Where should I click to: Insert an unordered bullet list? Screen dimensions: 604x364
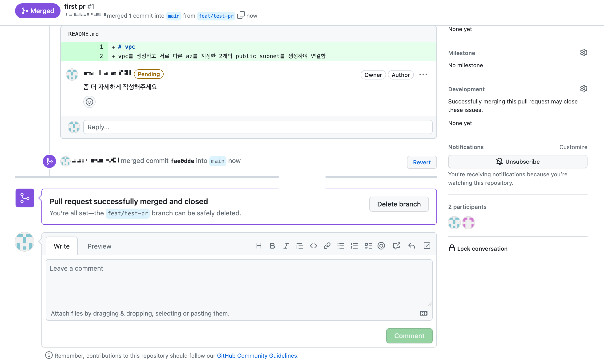coord(341,246)
